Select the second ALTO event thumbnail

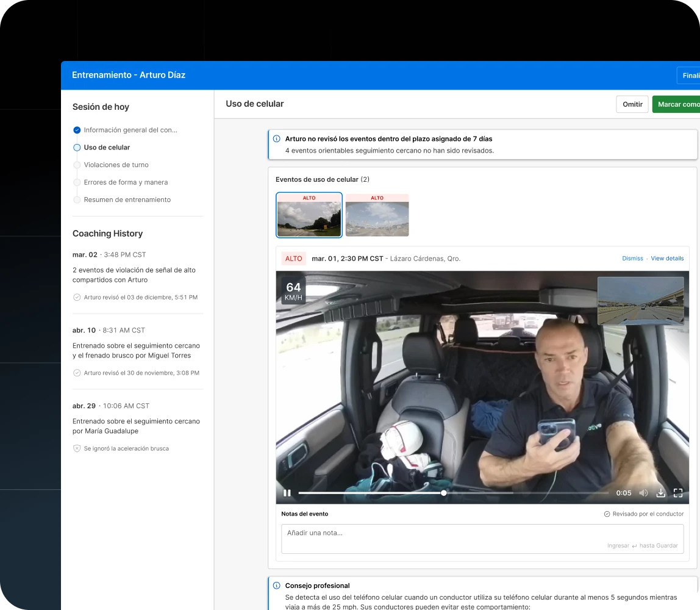pos(377,215)
